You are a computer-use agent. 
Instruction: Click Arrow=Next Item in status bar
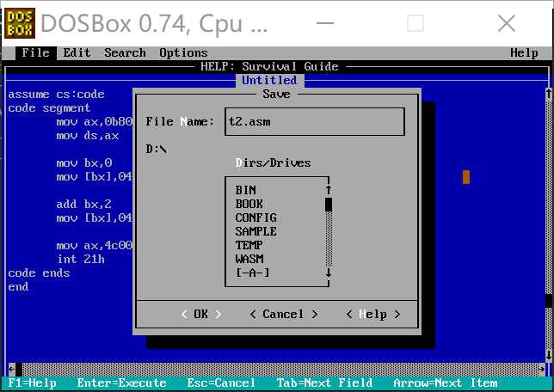click(x=446, y=383)
